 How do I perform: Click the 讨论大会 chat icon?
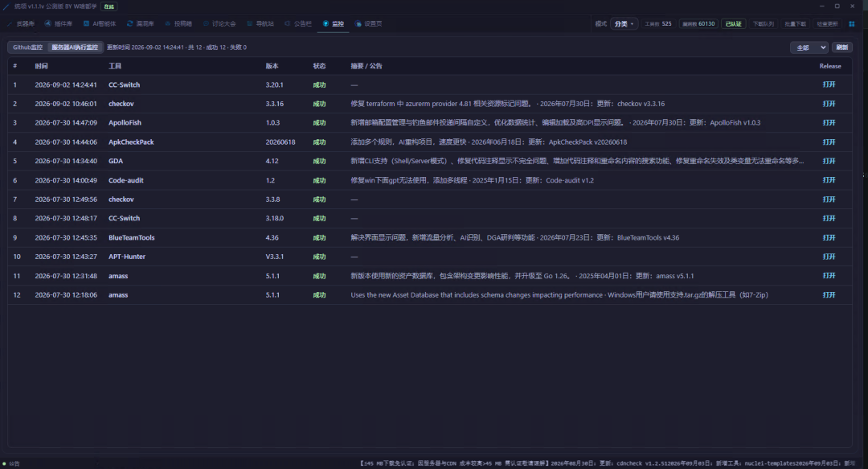pos(206,24)
